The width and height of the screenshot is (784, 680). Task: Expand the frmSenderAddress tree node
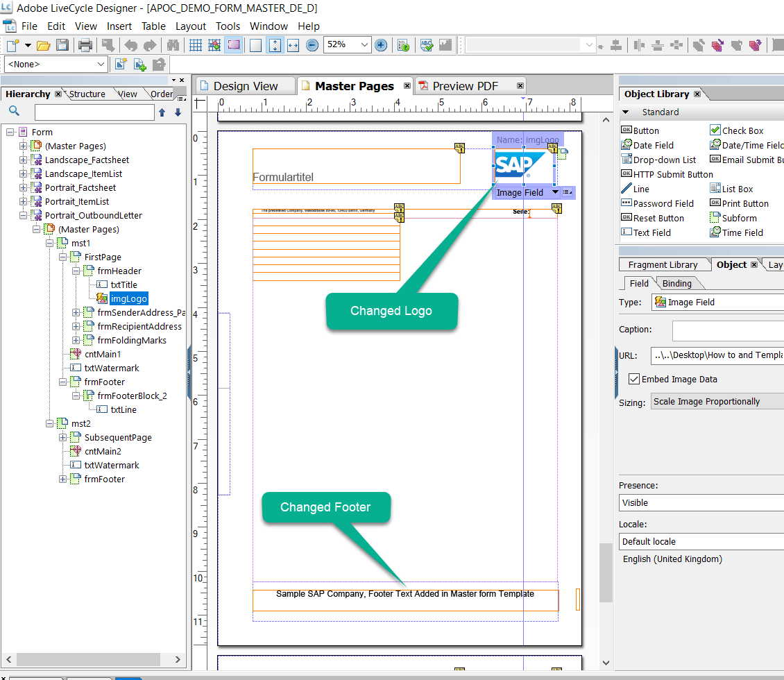pyautogui.click(x=76, y=313)
